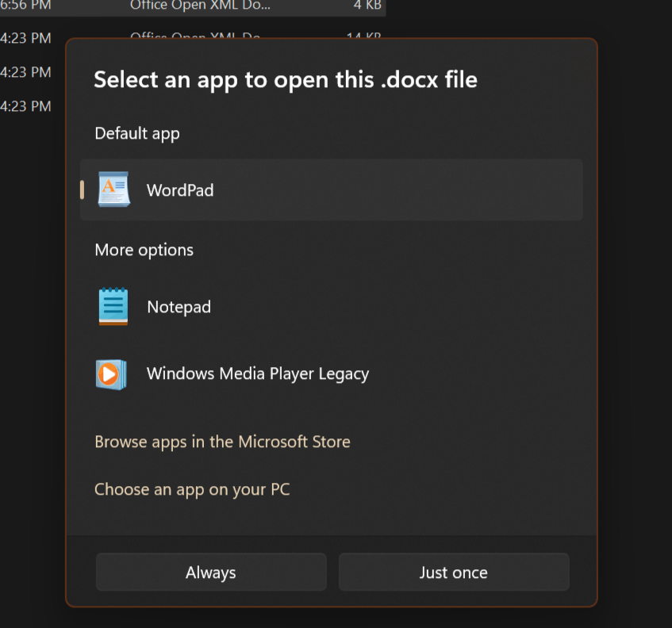Open Browse apps in the Microsoft Store link

pyautogui.click(x=222, y=442)
